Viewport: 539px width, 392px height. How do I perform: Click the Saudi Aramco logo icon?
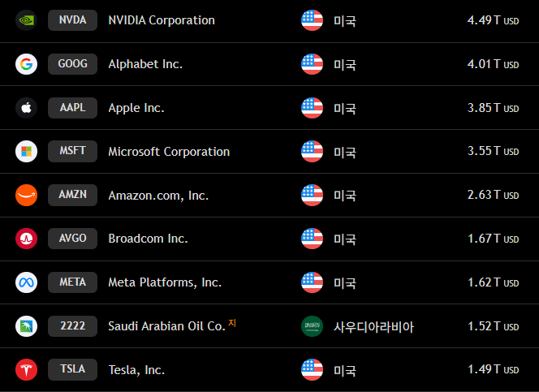coord(27,326)
